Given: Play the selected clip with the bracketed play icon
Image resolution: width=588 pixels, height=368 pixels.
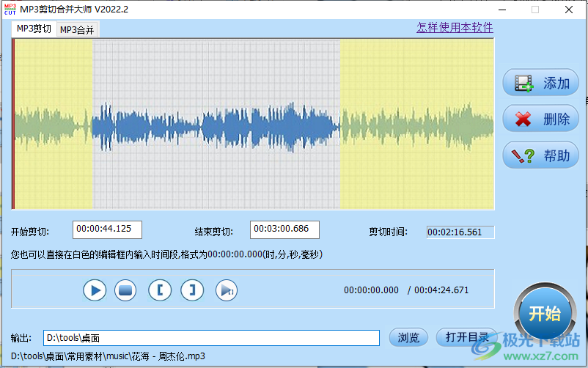Looking at the screenshot, I should (227, 290).
